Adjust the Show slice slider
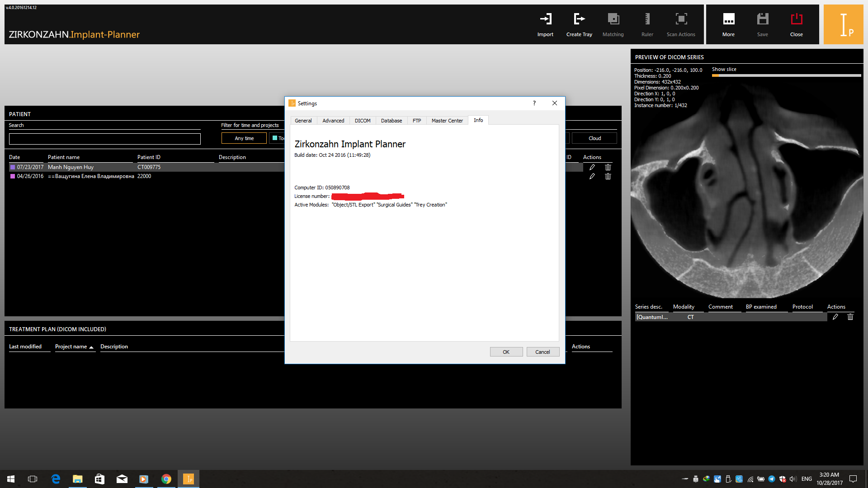The image size is (868, 488). coord(786,75)
